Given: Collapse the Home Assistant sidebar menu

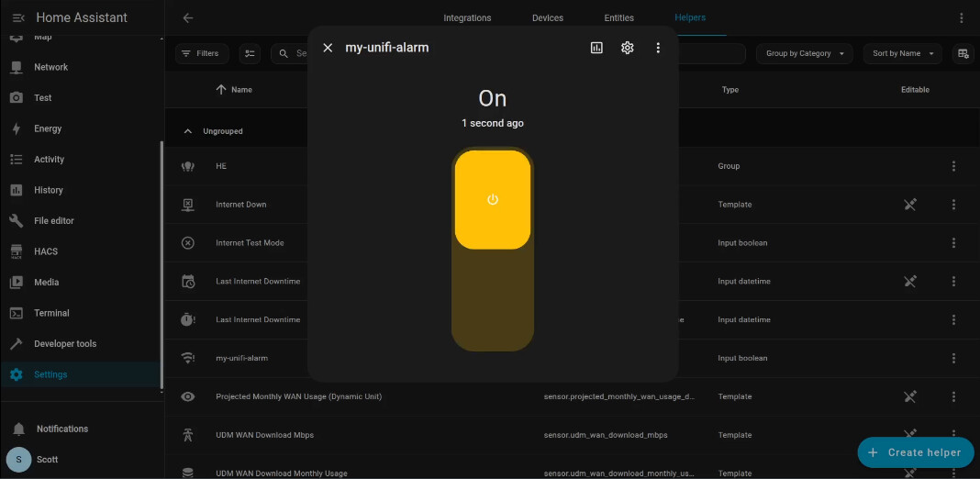Looking at the screenshot, I should coord(18,17).
